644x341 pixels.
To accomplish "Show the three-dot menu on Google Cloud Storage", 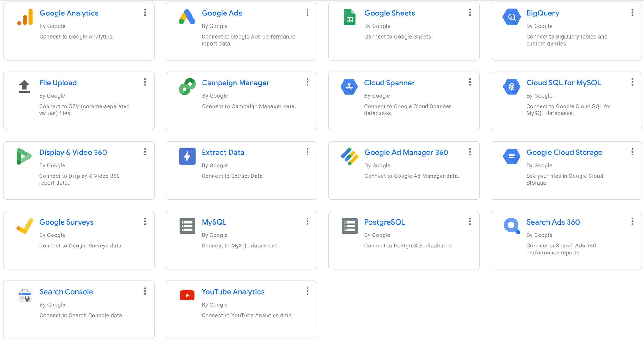I will point(632,152).
